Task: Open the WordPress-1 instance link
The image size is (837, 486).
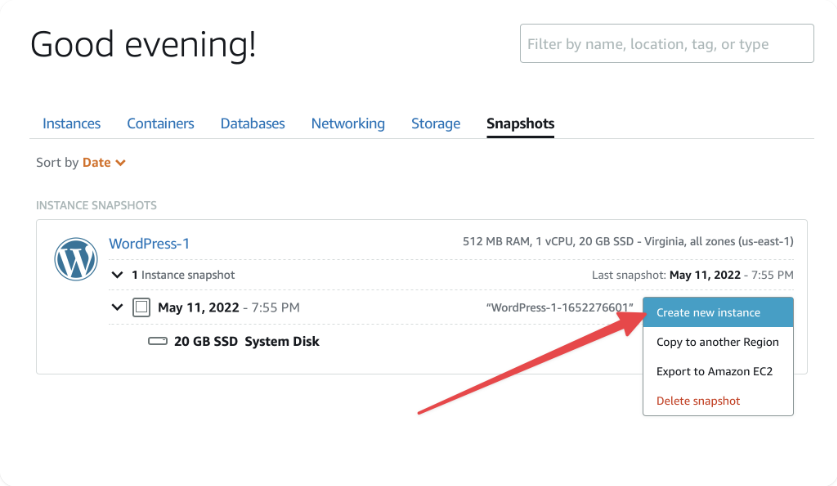Action: pyautogui.click(x=149, y=244)
